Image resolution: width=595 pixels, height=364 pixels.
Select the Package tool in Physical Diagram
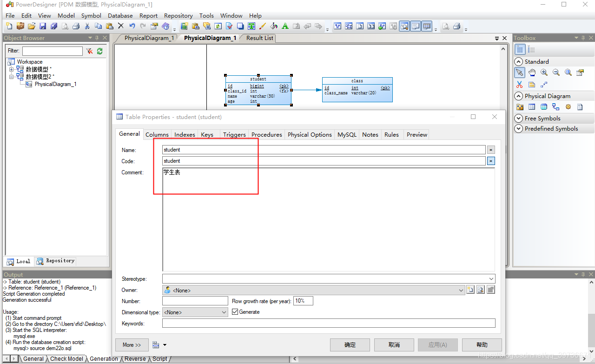pos(520,107)
